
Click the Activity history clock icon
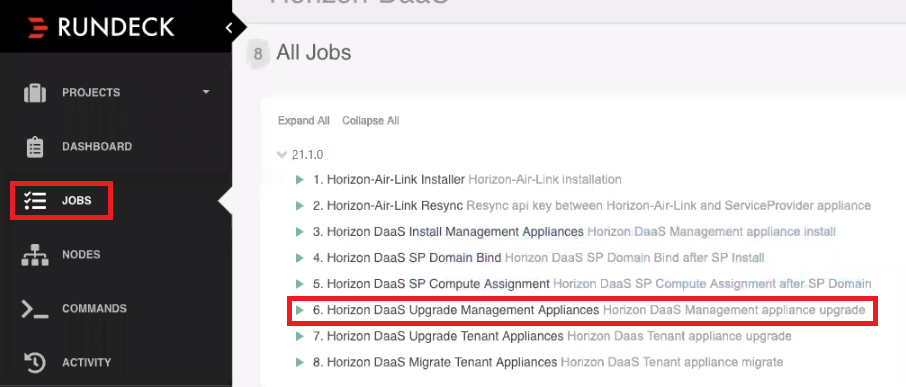coord(35,363)
